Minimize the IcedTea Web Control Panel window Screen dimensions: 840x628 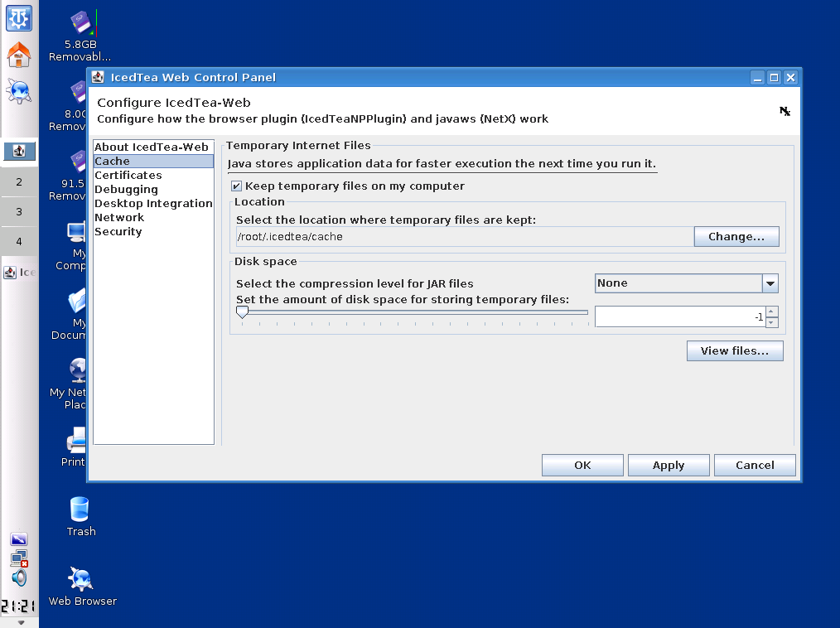(757, 78)
